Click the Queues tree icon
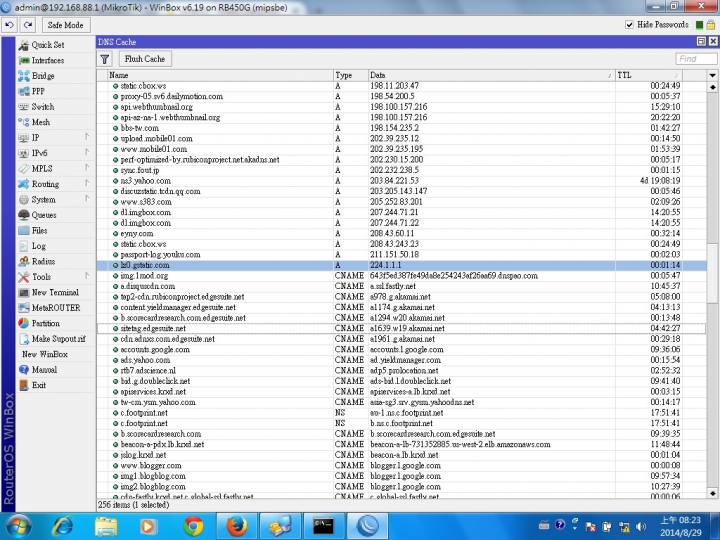The height and width of the screenshot is (540, 720). [23, 215]
